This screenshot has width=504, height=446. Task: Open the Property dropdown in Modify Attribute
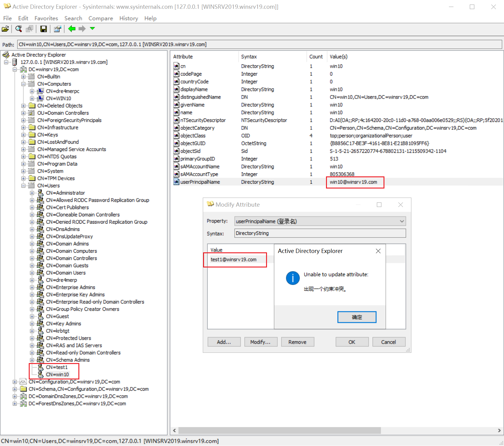tap(402, 221)
